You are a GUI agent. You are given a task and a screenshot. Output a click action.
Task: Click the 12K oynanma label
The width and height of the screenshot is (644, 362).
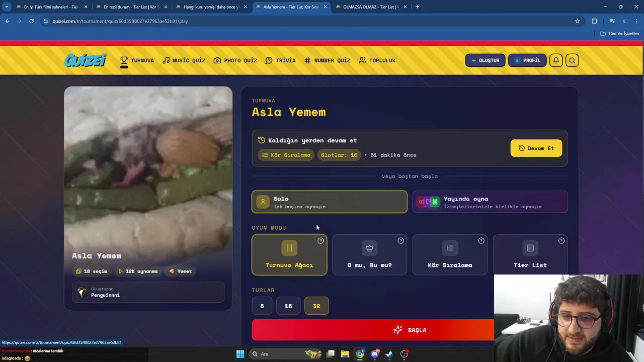[x=138, y=271]
